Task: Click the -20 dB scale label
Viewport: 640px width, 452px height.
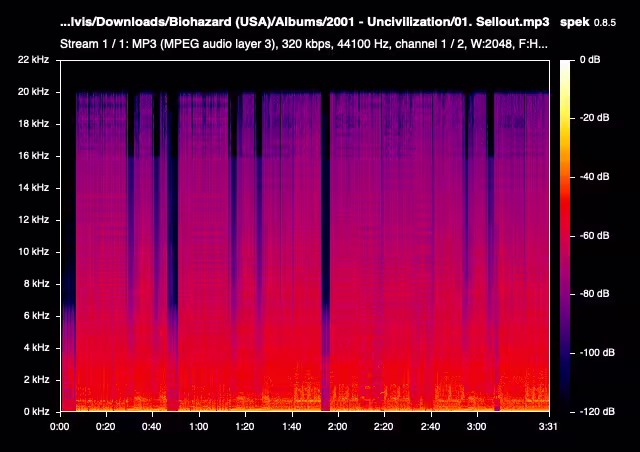Action: click(595, 118)
